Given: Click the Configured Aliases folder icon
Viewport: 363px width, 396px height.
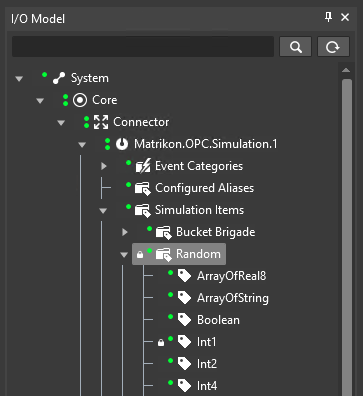Looking at the screenshot, I should coord(143,189).
